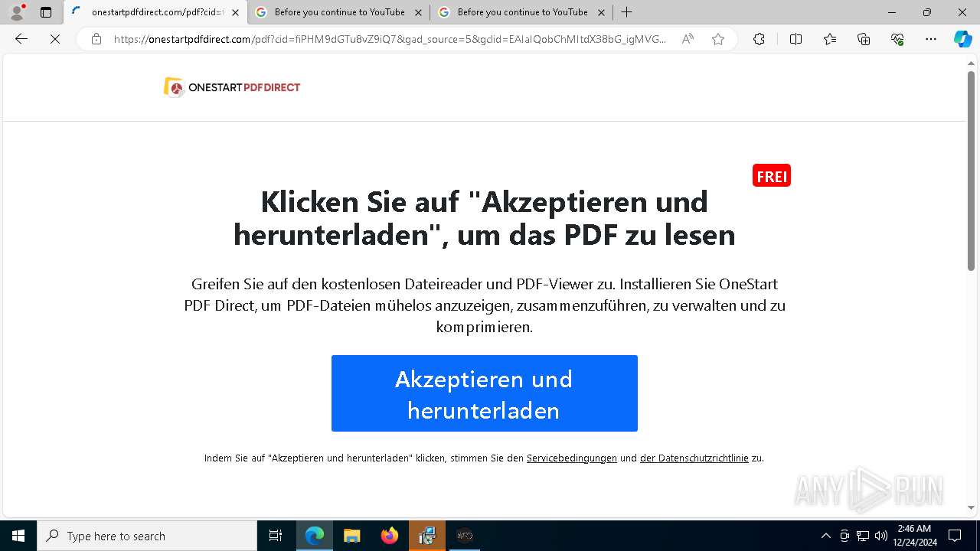This screenshot has width=980, height=551.
Task: Click the scrollbar down arrow
Action: point(971,507)
